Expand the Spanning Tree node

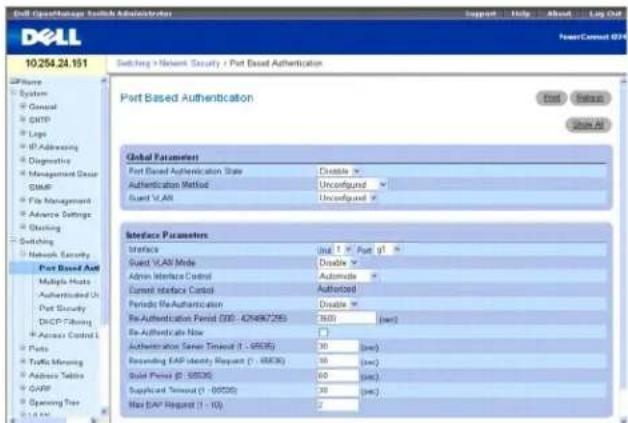pyautogui.click(x=23, y=402)
